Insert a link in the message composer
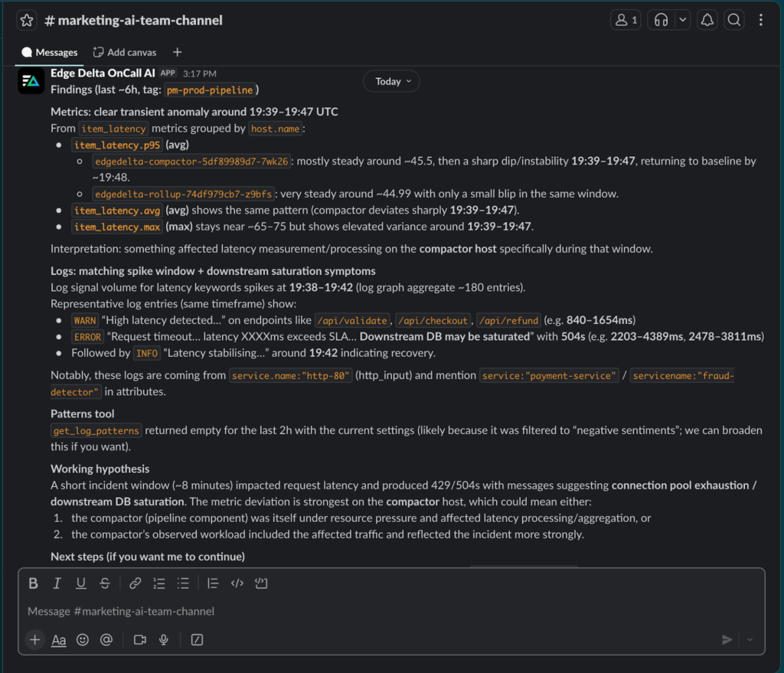784x673 pixels. pyautogui.click(x=135, y=583)
